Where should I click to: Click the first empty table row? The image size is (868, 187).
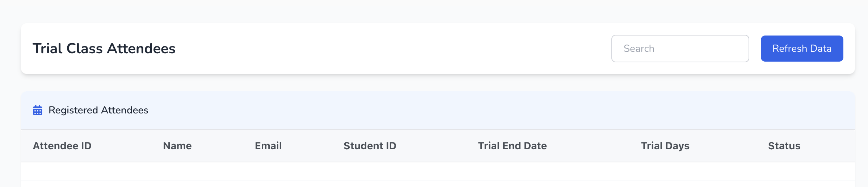(x=438, y=171)
